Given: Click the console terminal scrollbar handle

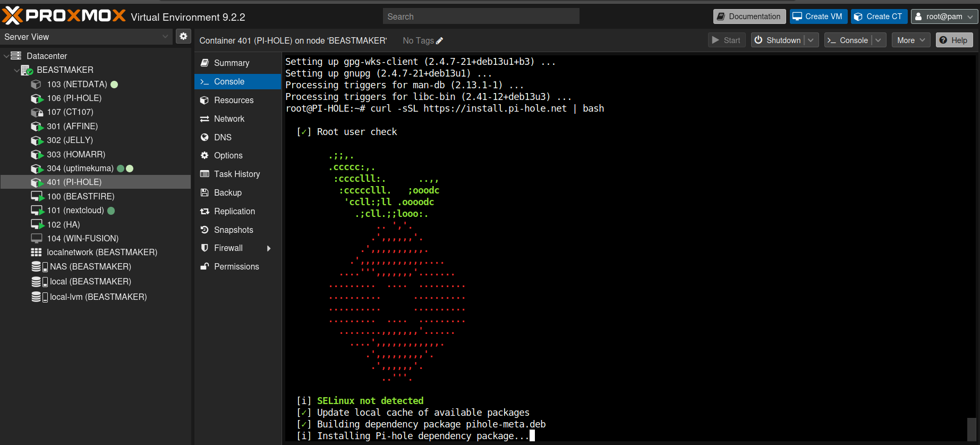Looking at the screenshot, I should tap(972, 429).
